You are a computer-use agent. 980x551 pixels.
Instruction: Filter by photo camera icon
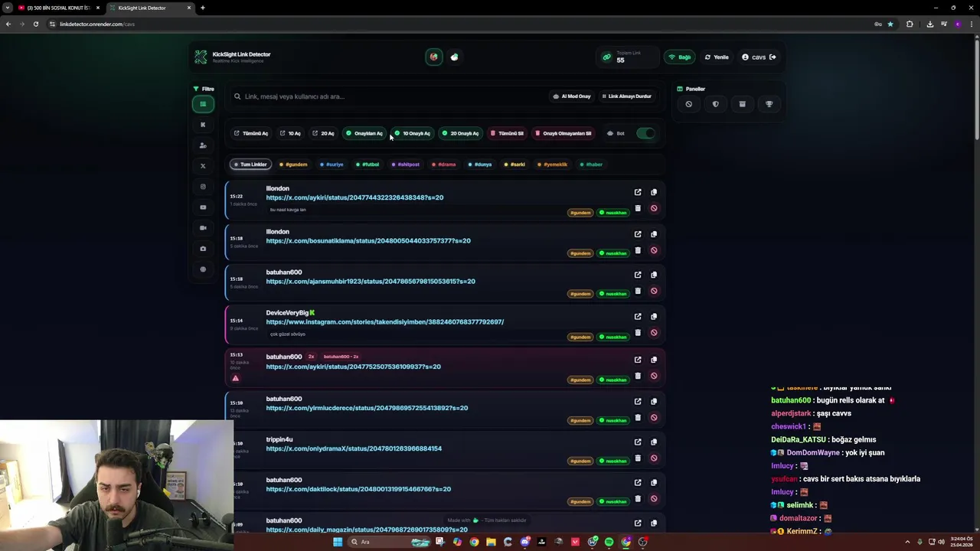click(203, 249)
